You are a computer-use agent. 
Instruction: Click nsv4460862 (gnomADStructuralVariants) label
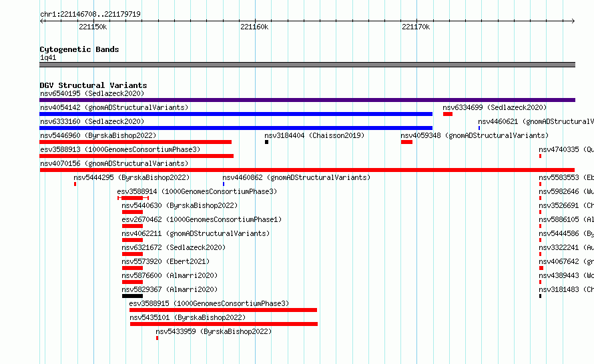pos(296,177)
